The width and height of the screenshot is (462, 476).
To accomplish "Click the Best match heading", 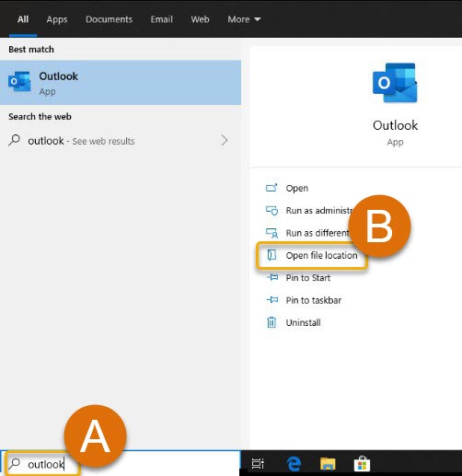I will click(31, 50).
